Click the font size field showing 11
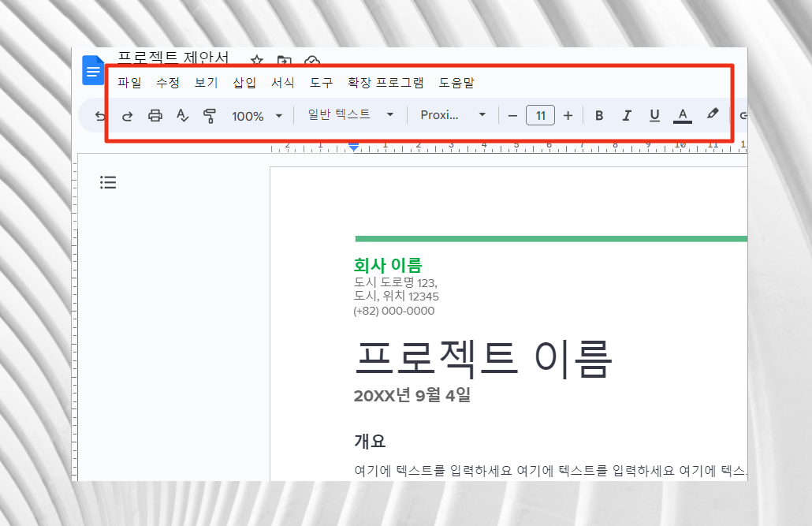812x526 pixels. pyautogui.click(x=540, y=115)
